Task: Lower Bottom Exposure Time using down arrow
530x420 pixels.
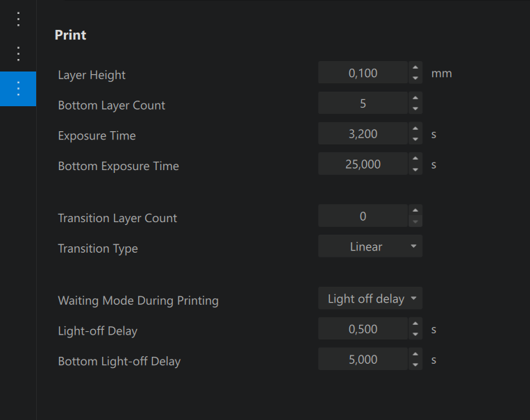Action: 415,169
